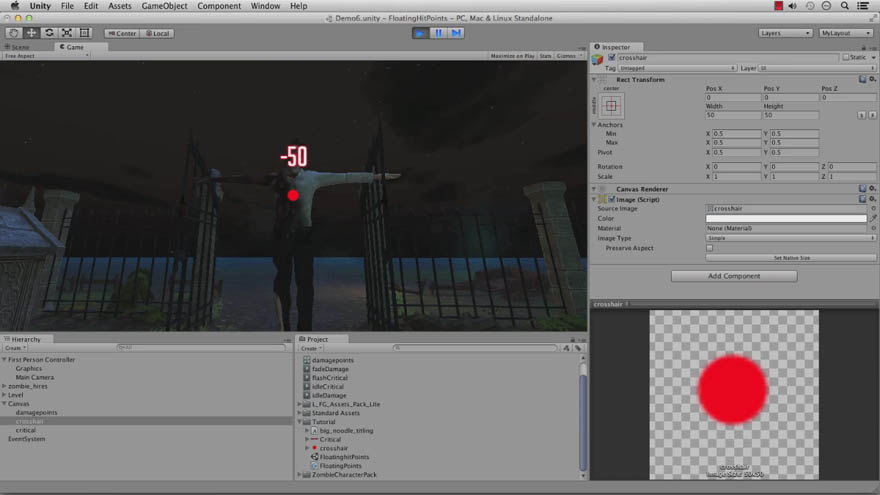
Task: Select the Hand tool in toolbar
Action: pyautogui.click(x=13, y=33)
